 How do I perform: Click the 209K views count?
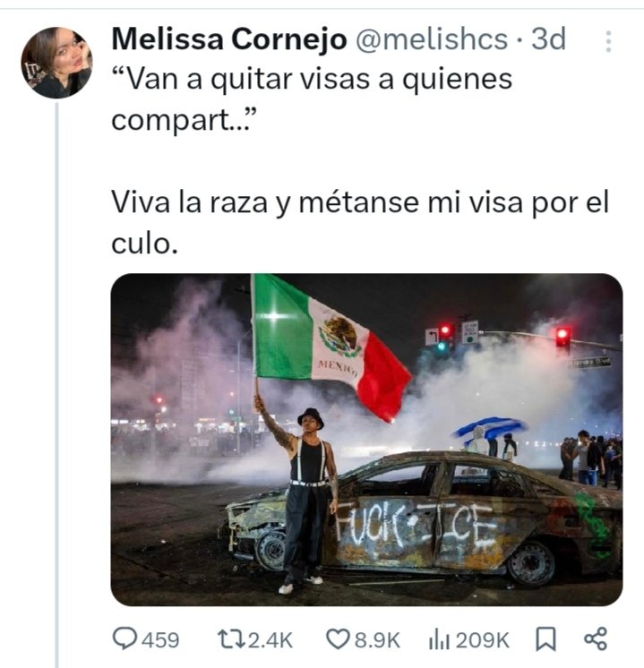pyautogui.click(x=482, y=640)
